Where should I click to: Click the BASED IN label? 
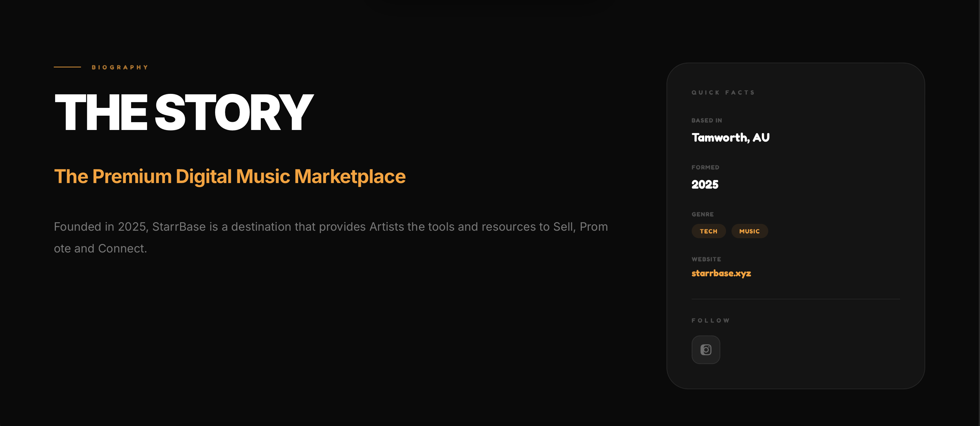pyautogui.click(x=706, y=120)
